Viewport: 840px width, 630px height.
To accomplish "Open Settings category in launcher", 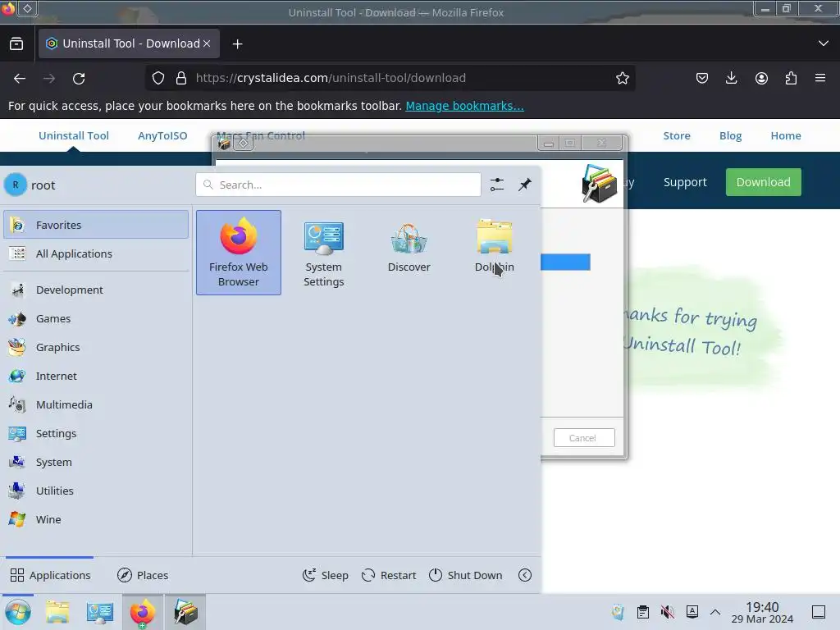I will click(x=96, y=433).
